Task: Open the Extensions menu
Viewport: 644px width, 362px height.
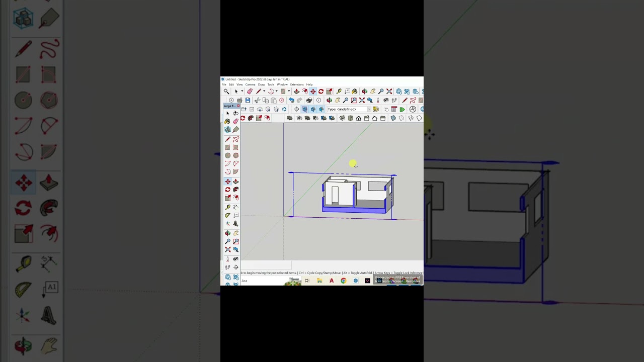Action: 297,84
